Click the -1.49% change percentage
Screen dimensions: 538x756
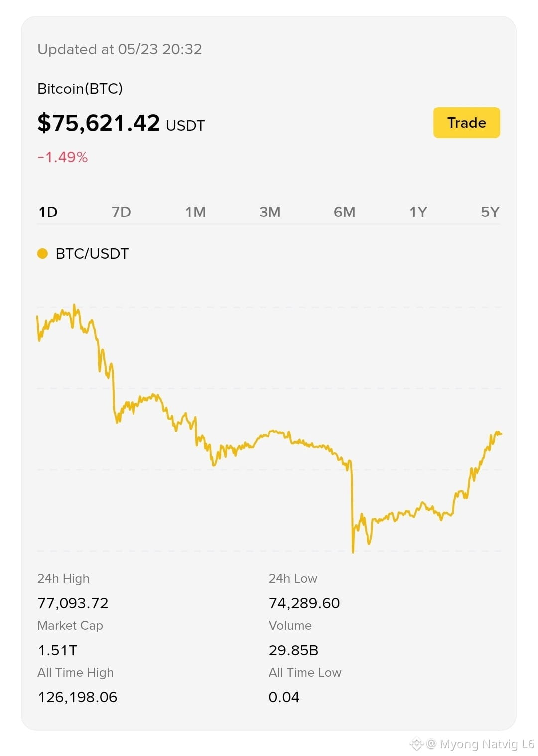pyautogui.click(x=63, y=157)
